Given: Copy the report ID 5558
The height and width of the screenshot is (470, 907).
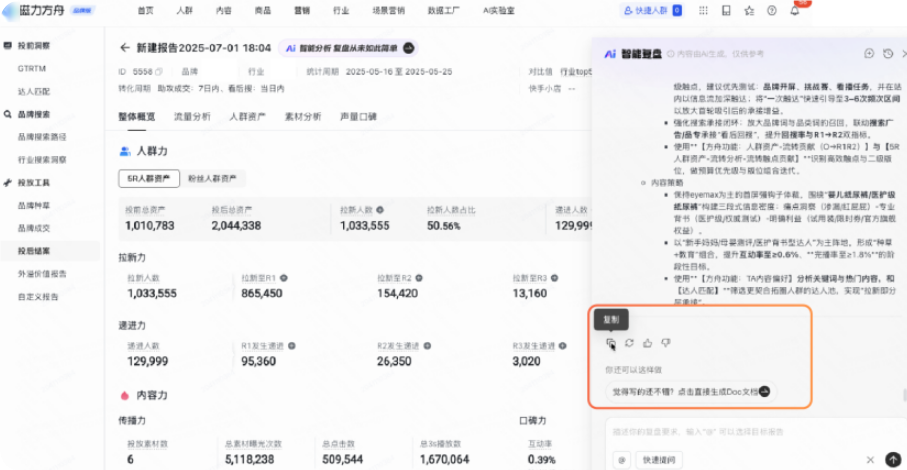Looking at the screenshot, I should click(x=159, y=72).
